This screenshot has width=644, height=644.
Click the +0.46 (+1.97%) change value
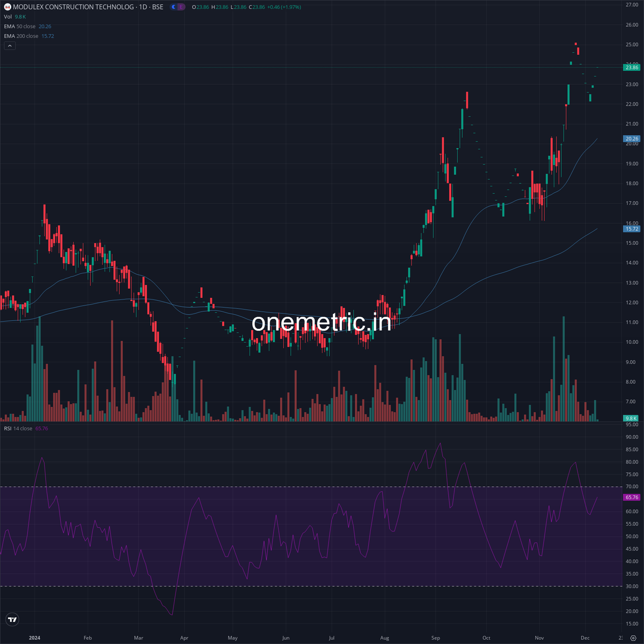point(284,7)
